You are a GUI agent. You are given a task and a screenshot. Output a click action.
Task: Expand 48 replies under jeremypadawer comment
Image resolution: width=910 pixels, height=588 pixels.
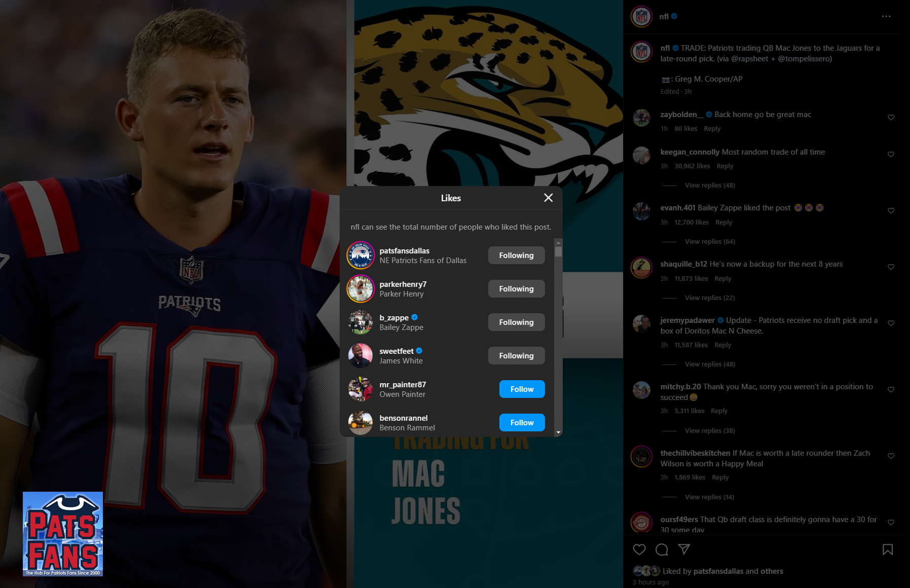(710, 364)
